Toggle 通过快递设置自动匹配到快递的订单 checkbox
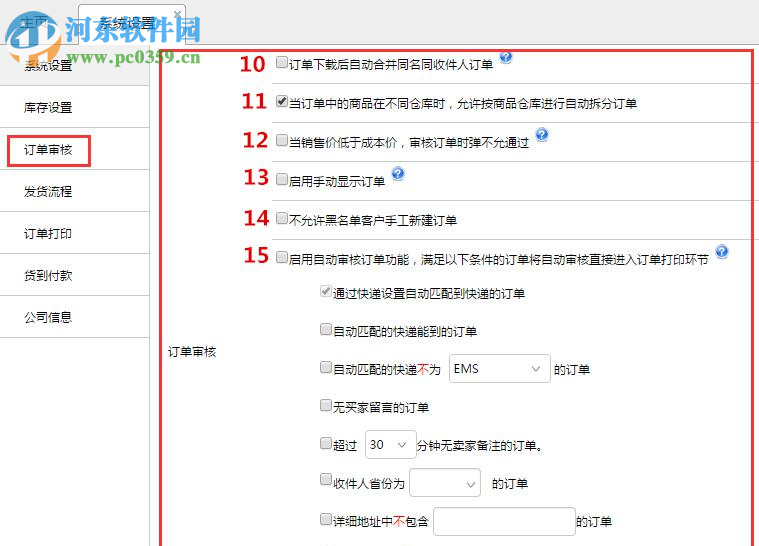Viewport: 759px width, 546px height. pos(326,291)
